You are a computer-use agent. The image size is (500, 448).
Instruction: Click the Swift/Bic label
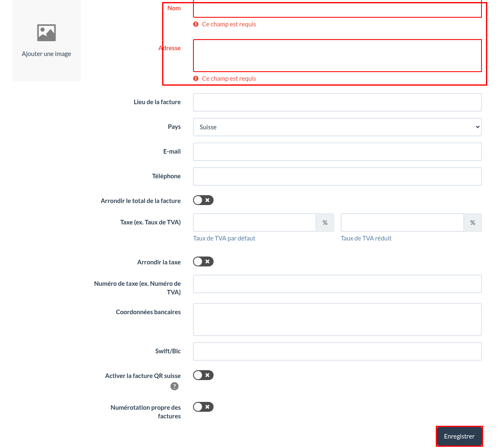(168, 351)
